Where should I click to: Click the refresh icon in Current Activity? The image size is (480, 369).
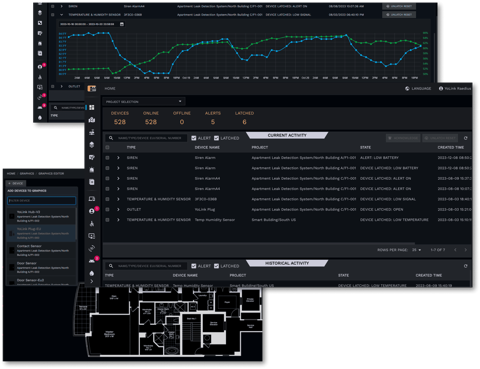coord(466,138)
